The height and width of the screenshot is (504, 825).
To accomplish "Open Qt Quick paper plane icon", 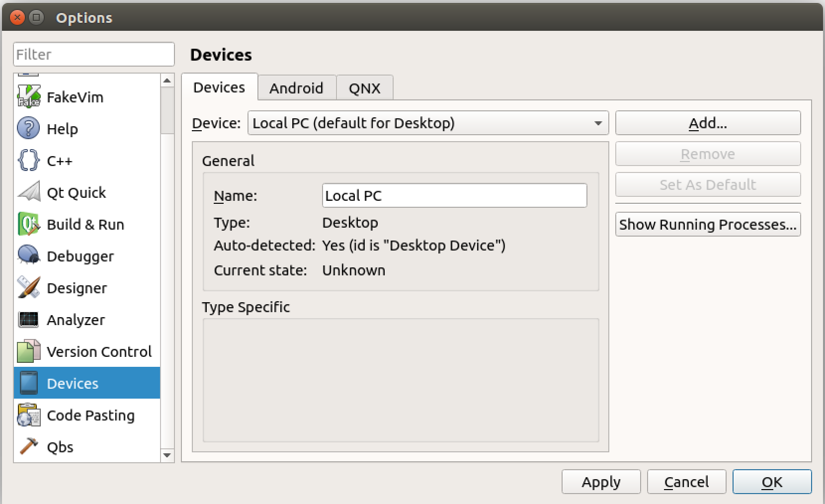I will [28, 192].
